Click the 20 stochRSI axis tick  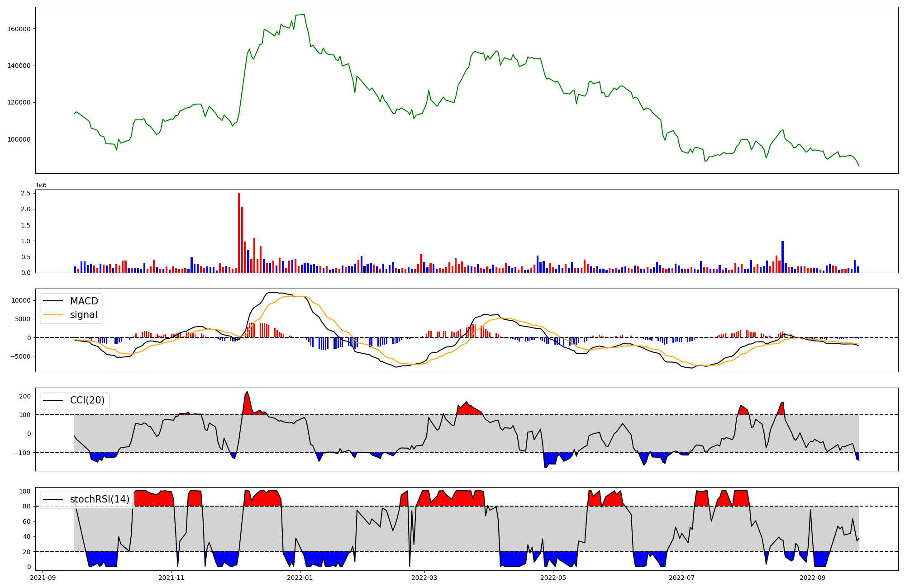click(x=27, y=552)
